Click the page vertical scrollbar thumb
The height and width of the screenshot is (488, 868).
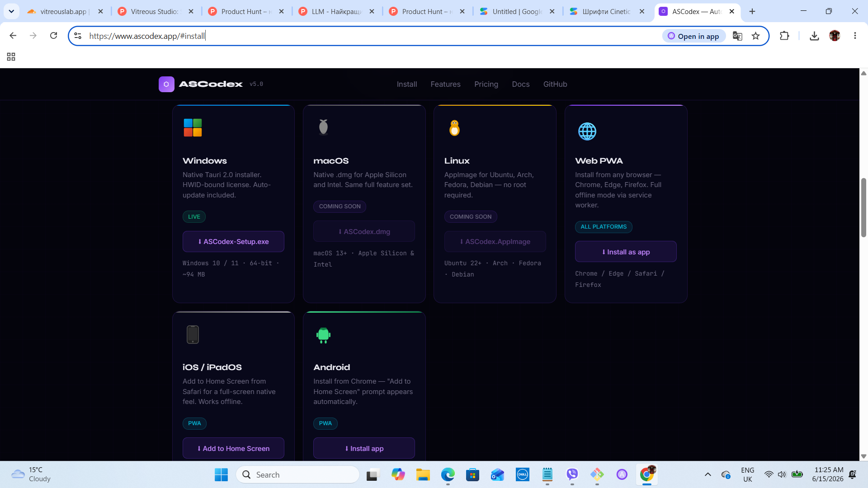click(863, 207)
